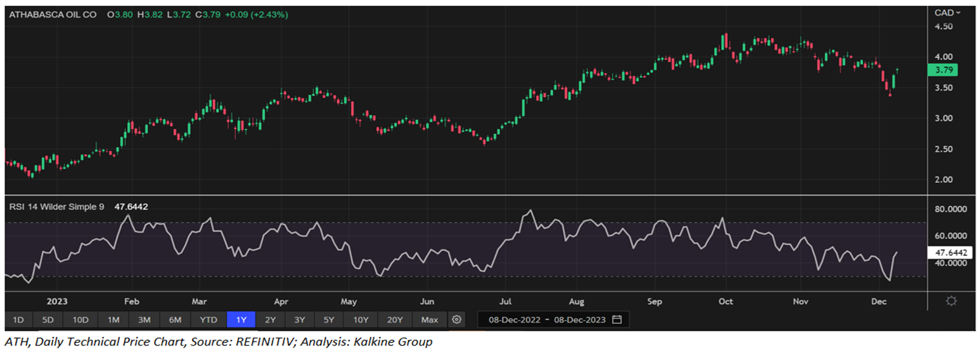Click the RSI 14 Wilder Simple 9 label
The width and height of the screenshot is (980, 353).
click(56, 207)
